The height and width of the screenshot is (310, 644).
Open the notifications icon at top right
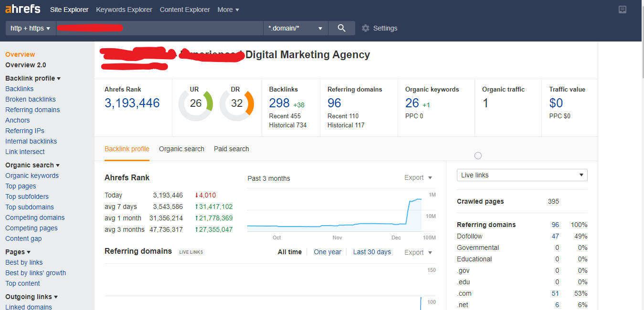click(622, 10)
